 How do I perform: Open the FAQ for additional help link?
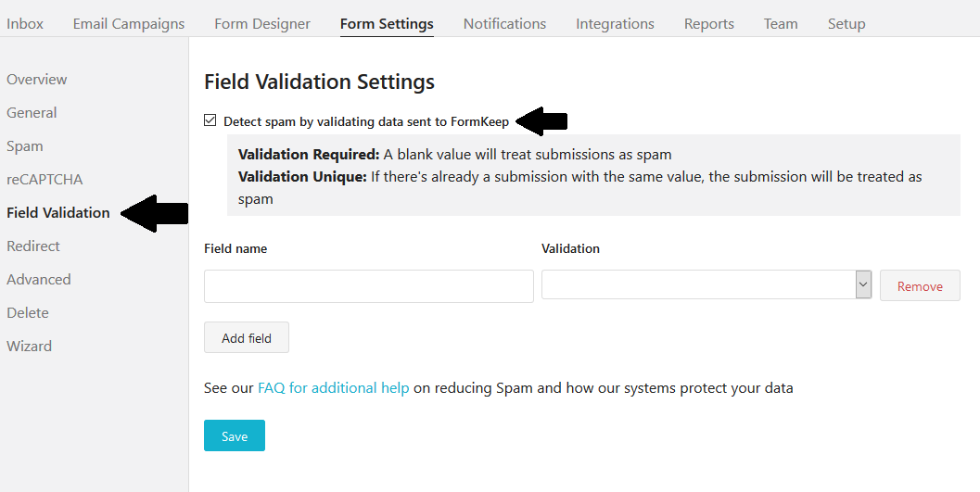333,388
